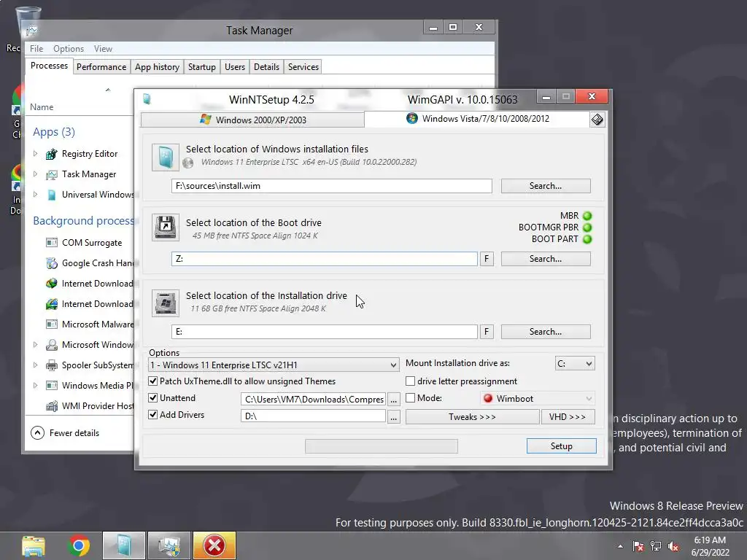Click the Setup button
Screen dimensions: 747x560
561,446
